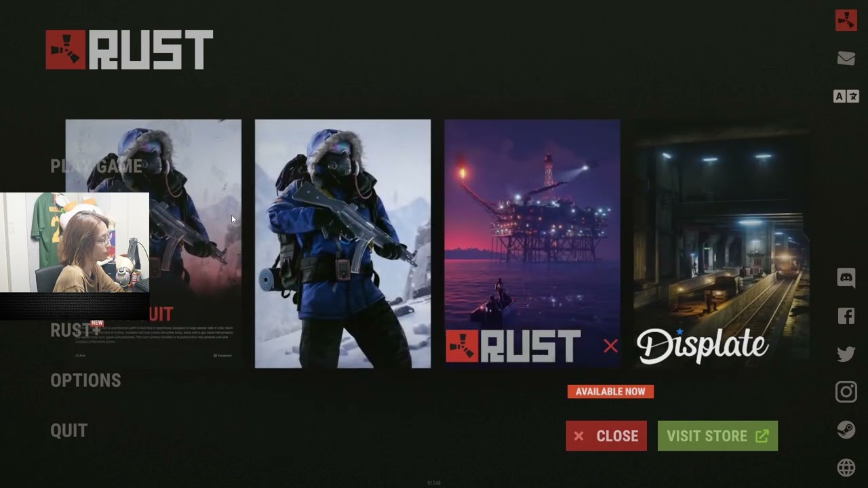Open the Twitter link icon
Screen dimensions: 868x488
(846, 354)
